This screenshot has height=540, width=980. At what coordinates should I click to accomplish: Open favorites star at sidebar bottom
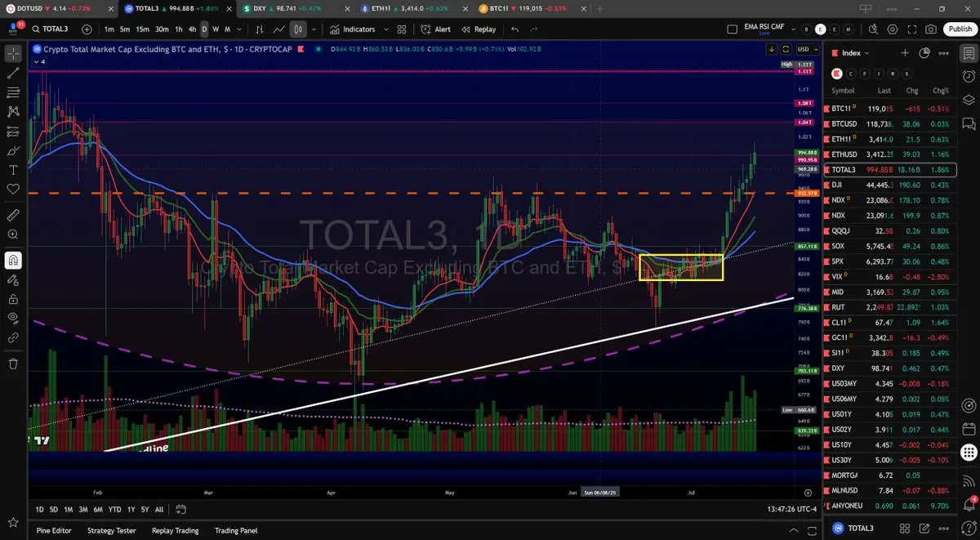click(x=13, y=521)
